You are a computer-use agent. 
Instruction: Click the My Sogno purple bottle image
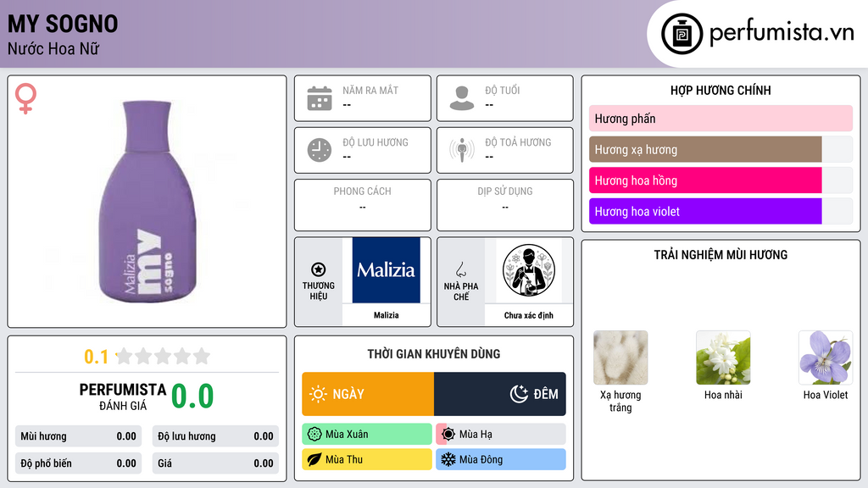147,202
